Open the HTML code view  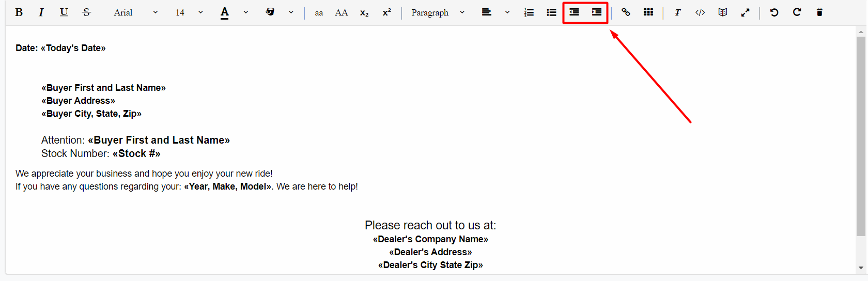pos(700,12)
